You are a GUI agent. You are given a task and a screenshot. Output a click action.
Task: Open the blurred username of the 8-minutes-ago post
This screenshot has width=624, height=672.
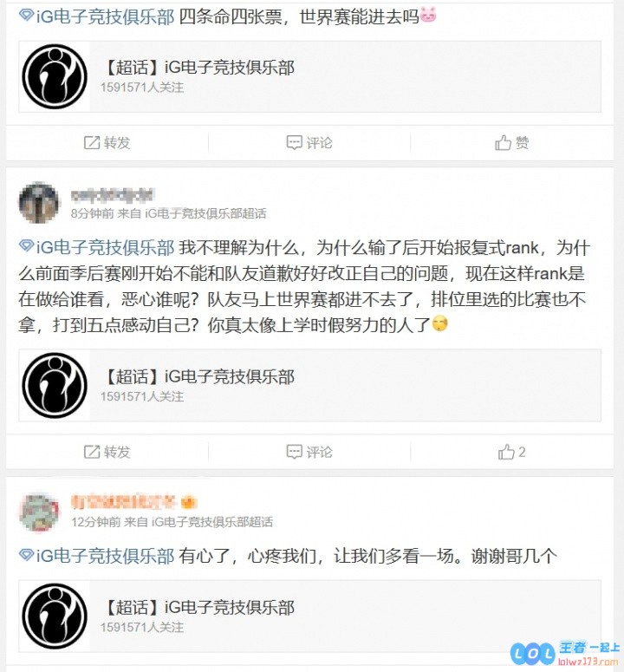112,195
